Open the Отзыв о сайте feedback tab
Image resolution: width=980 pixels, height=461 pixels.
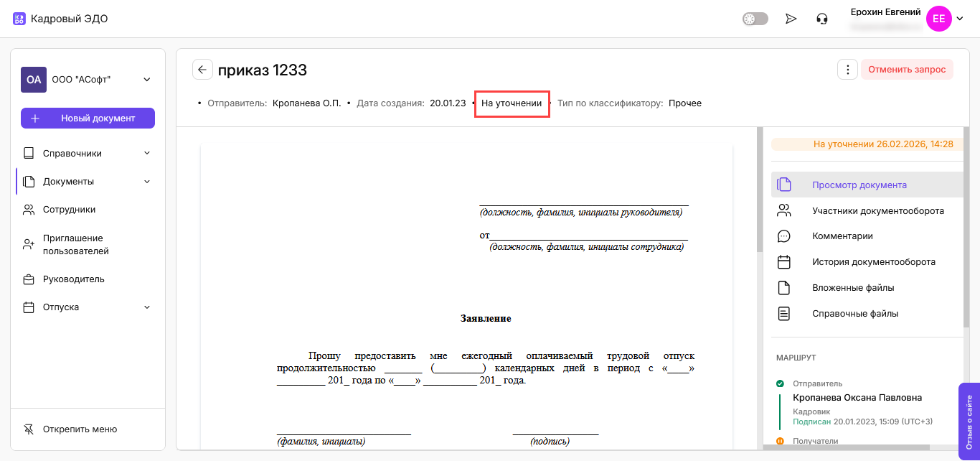point(969,421)
